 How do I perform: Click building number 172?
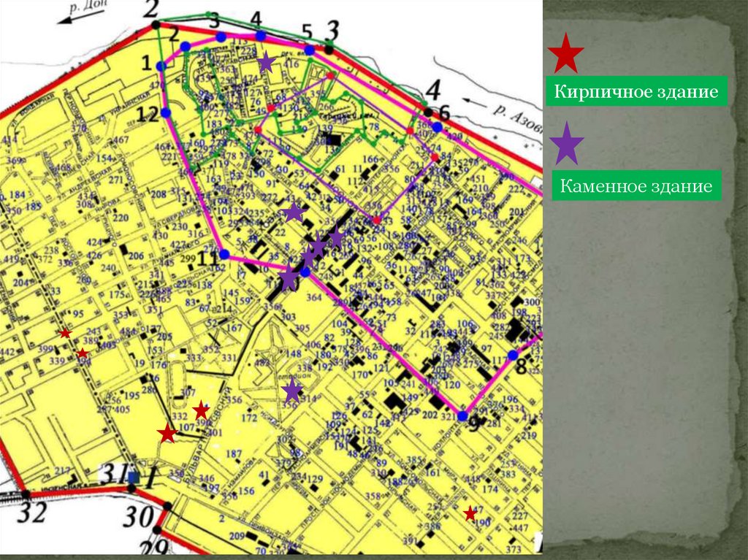pyautogui.click(x=249, y=418)
